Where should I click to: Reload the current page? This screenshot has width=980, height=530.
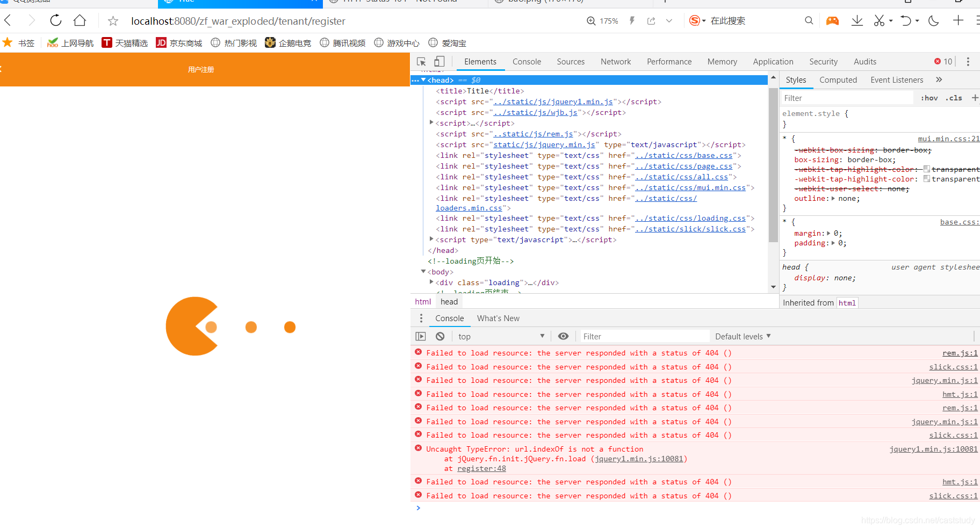56,20
